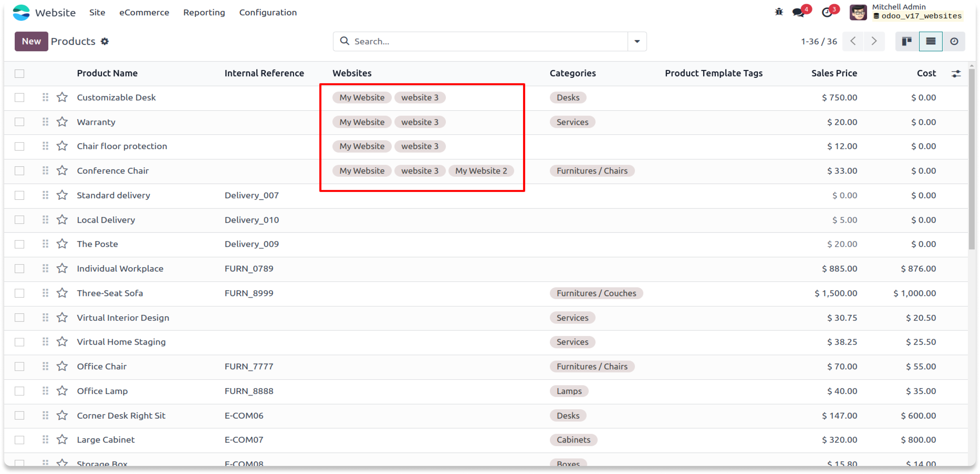The height and width of the screenshot is (474, 980).
Task: Go to next page of records
Action: click(874, 42)
